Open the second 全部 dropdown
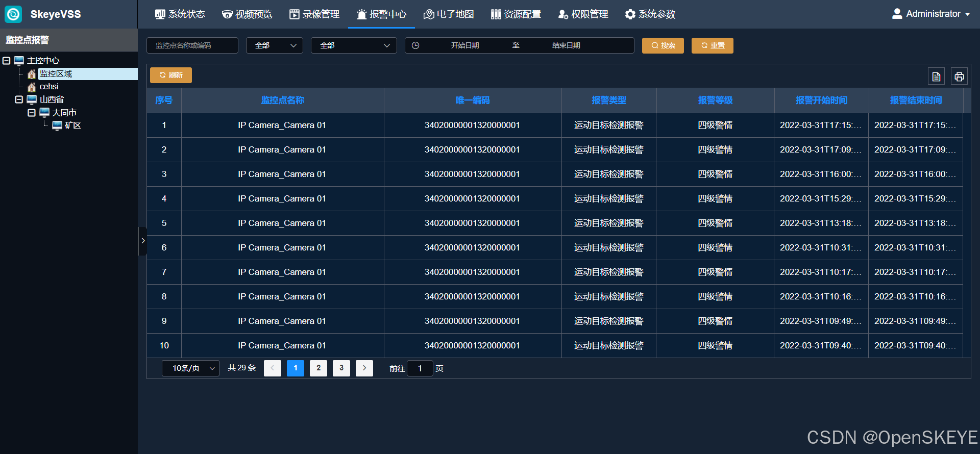The image size is (980, 454). [x=354, y=45]
